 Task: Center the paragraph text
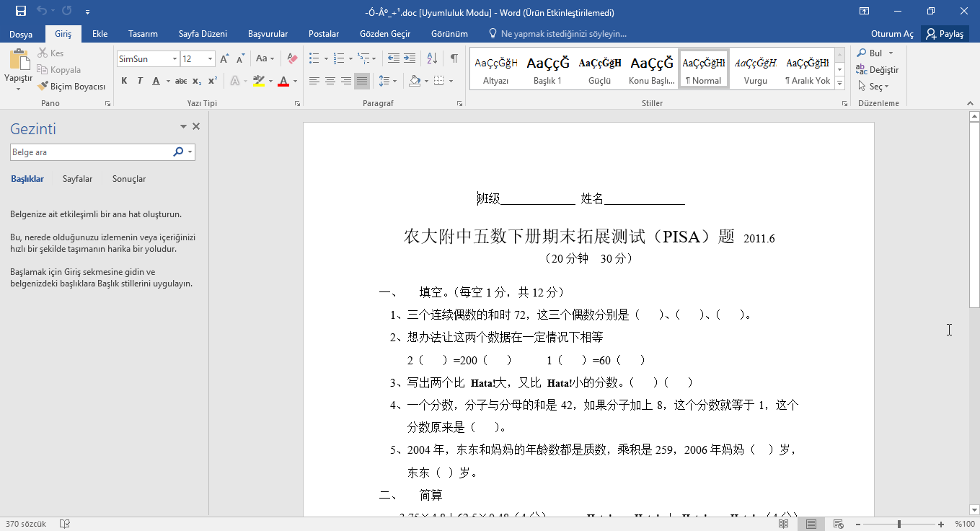tap(330, 81)
